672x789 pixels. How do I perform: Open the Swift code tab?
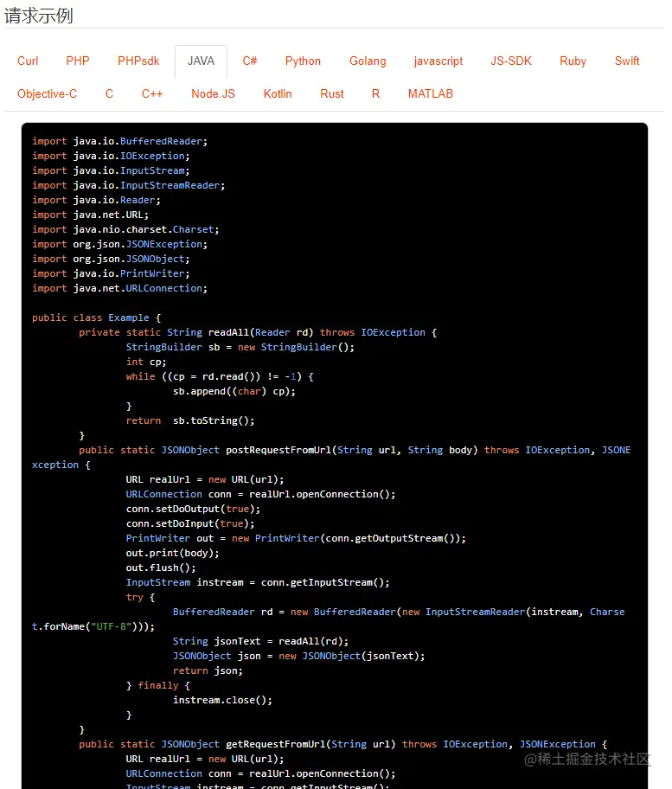[x=627, y=61]
